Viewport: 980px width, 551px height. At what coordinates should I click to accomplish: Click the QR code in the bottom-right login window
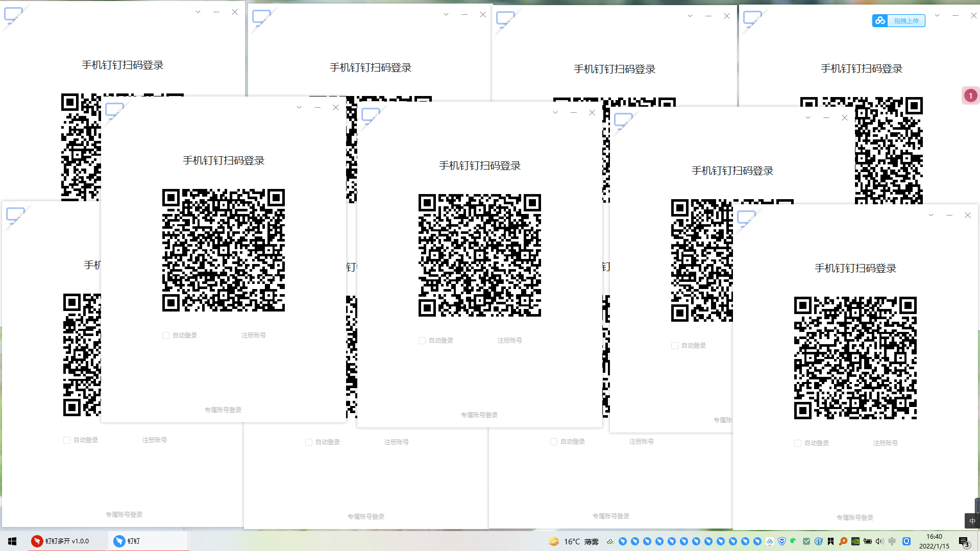[x=855, y=358]
